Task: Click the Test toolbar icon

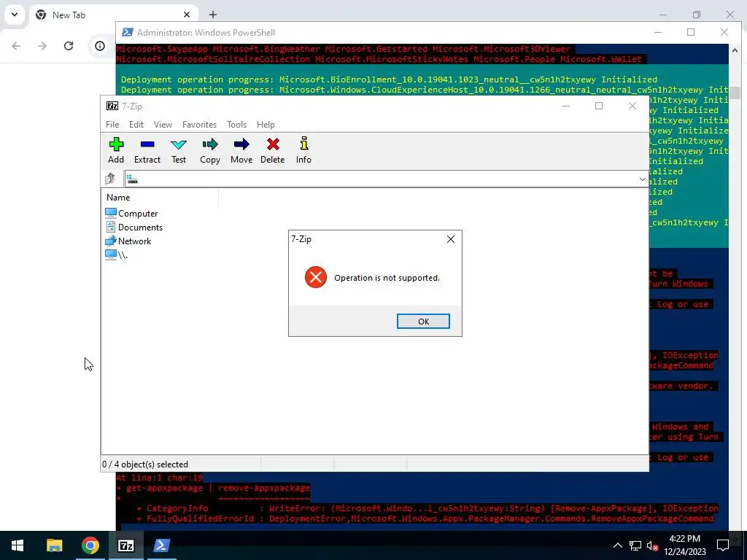Action: [179, 150]
